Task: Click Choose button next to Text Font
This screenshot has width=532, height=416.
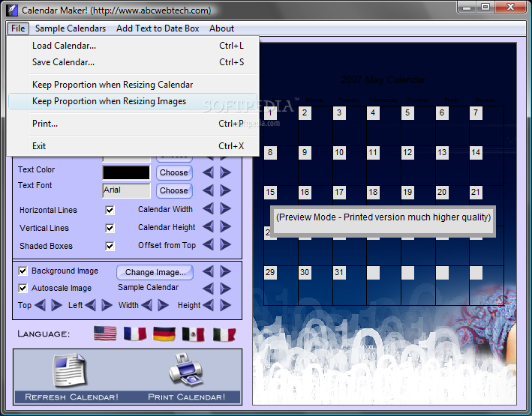Action: [174, 190]
